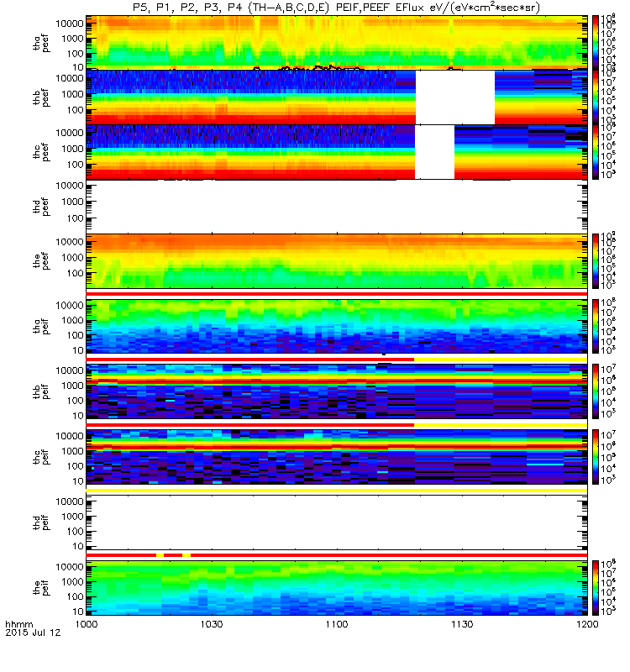The image size is (630, 672).
Task: Click the thc peif ion spectrogram
Action: click(337, 457)
